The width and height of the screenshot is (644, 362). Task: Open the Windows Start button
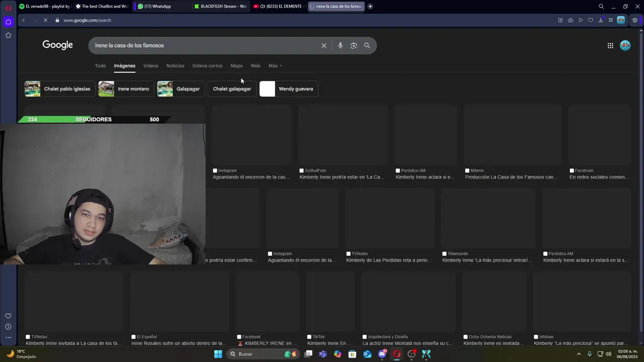click(x=218, y=354)
